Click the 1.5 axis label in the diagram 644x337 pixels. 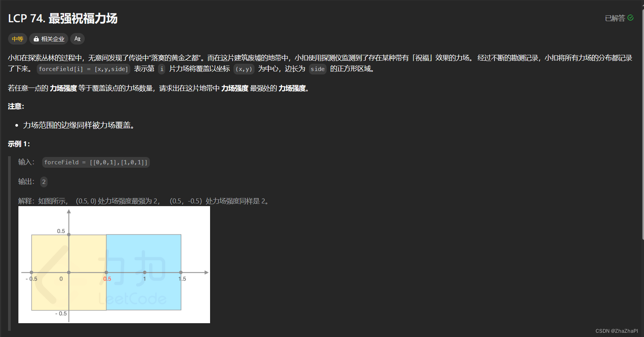click(x=182, y=279)
